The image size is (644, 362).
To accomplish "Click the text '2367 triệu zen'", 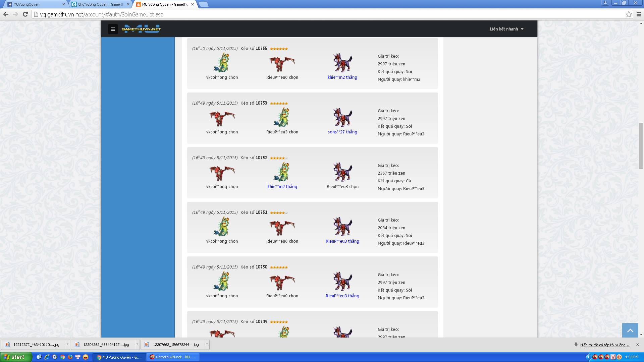I will click(391, 173).
